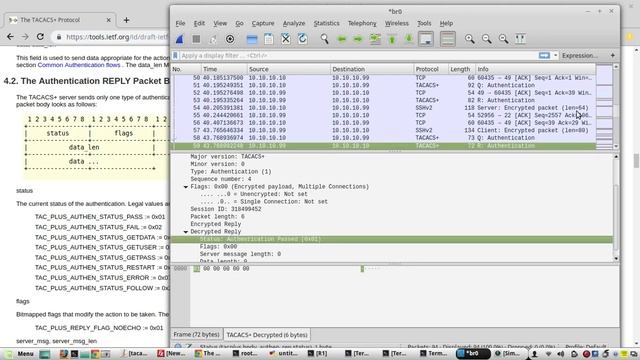Viewport: 640px width, 360px height.
Task: Open the Expression dialog
Action: [x=580, y=56]
